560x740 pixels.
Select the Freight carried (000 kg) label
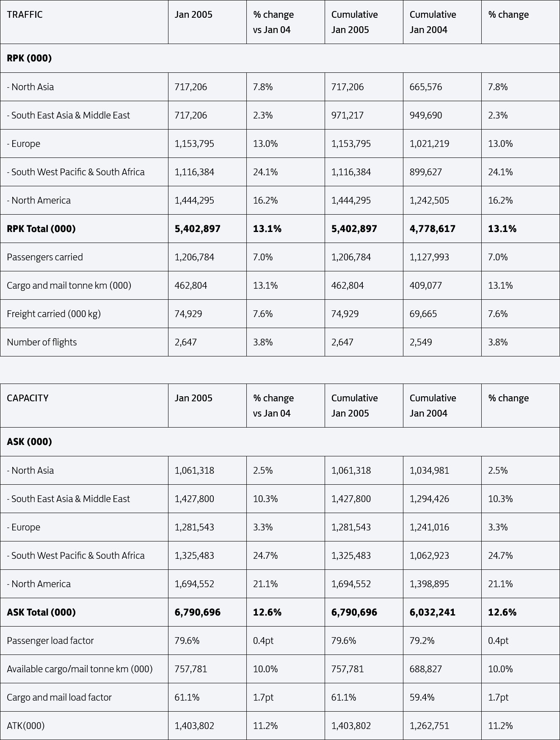[x=54, y=314]
